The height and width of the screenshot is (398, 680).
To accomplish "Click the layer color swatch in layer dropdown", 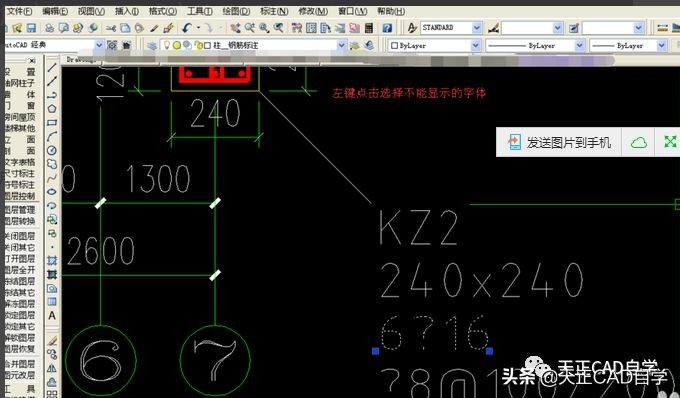I will coord(207,46).
